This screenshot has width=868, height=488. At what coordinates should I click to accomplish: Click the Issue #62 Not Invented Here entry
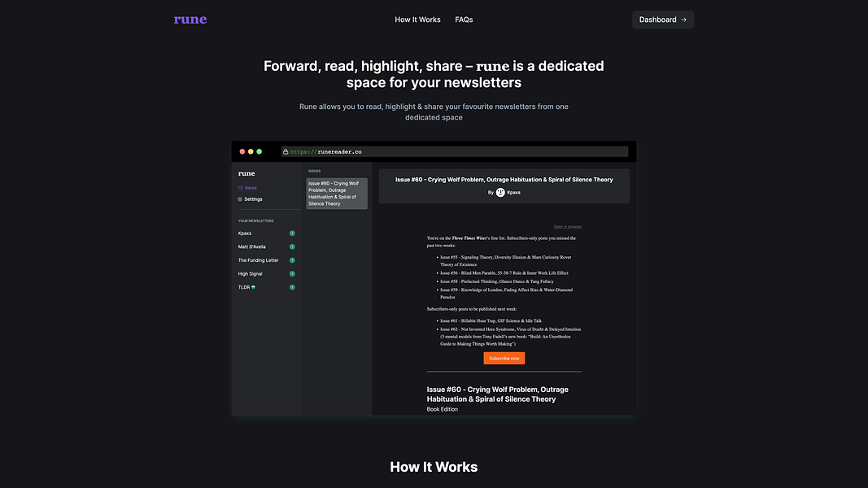pos(510,337)
